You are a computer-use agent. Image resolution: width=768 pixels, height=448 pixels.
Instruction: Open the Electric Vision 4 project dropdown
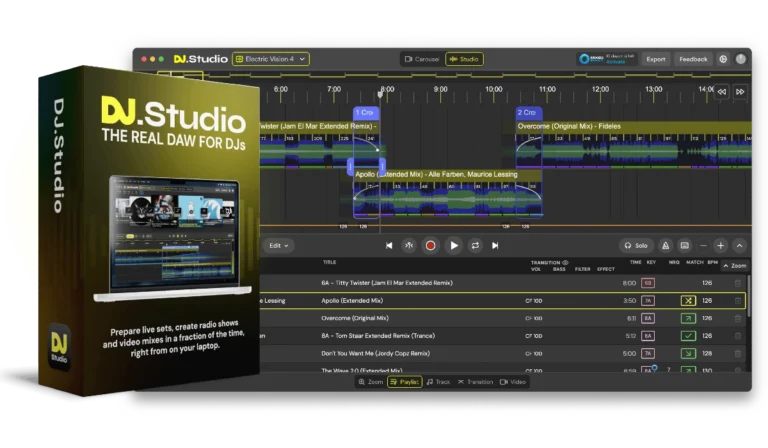click(270, 59)
